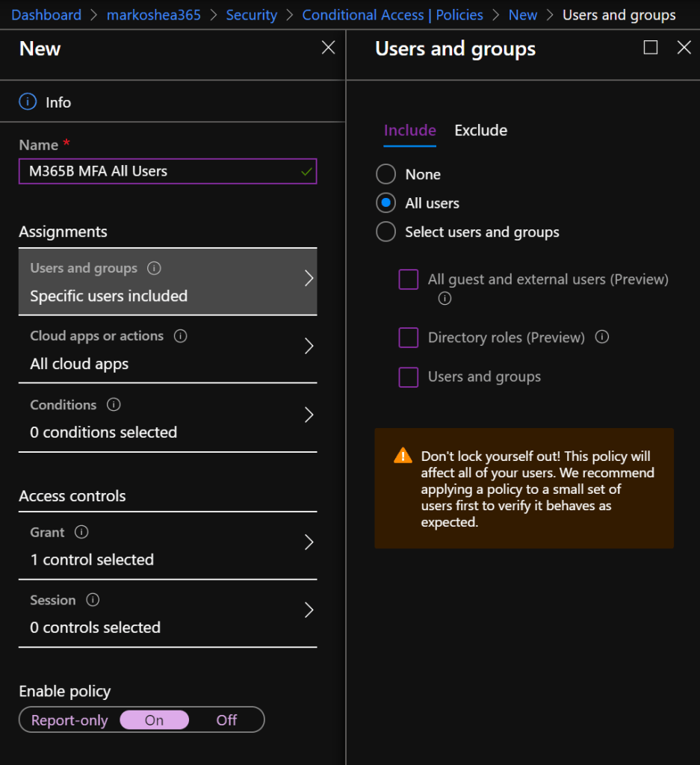Click info icon next to Session
This screenshot has width=700, height=765.
tap(93, 601)
